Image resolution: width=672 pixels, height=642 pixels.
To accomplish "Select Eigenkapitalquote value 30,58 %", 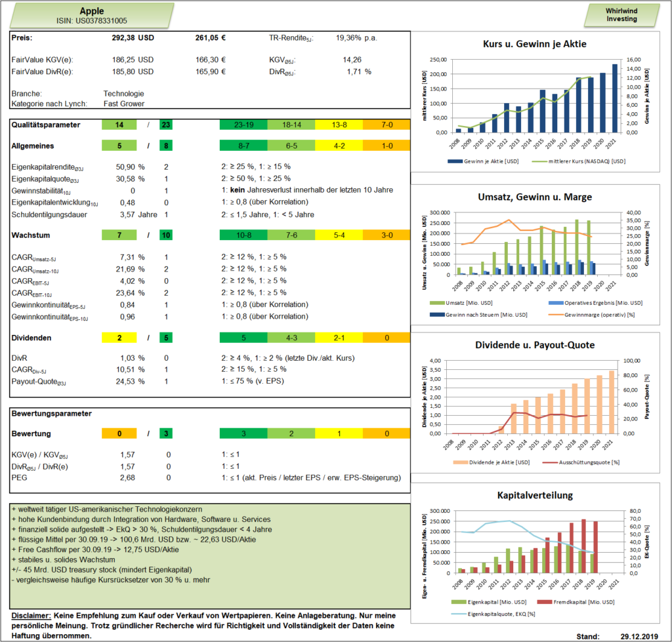I will click(131, 178).
